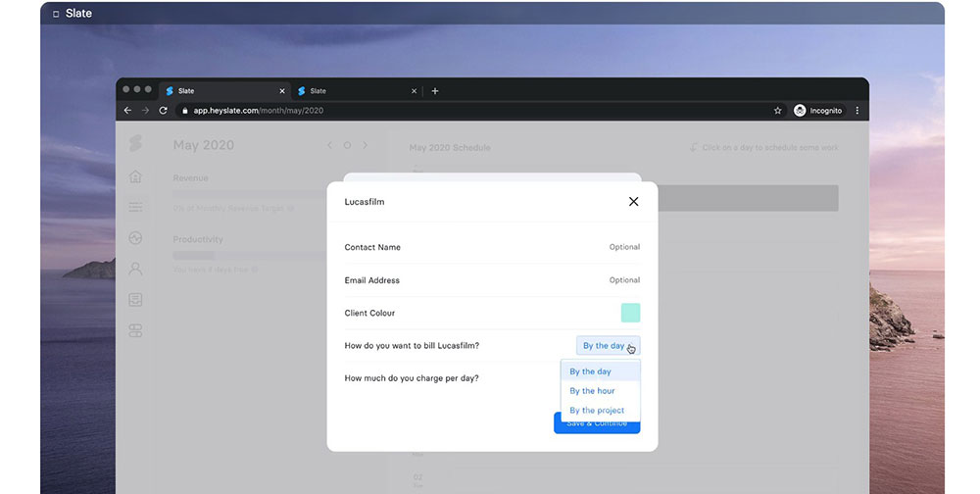
Task: Switch to the second Slate tab
Action: pyautogui.click(x=357, y=91)
